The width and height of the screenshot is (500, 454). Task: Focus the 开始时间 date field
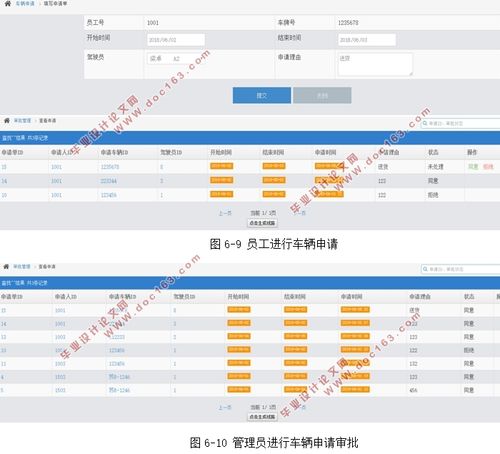(176, 40)
